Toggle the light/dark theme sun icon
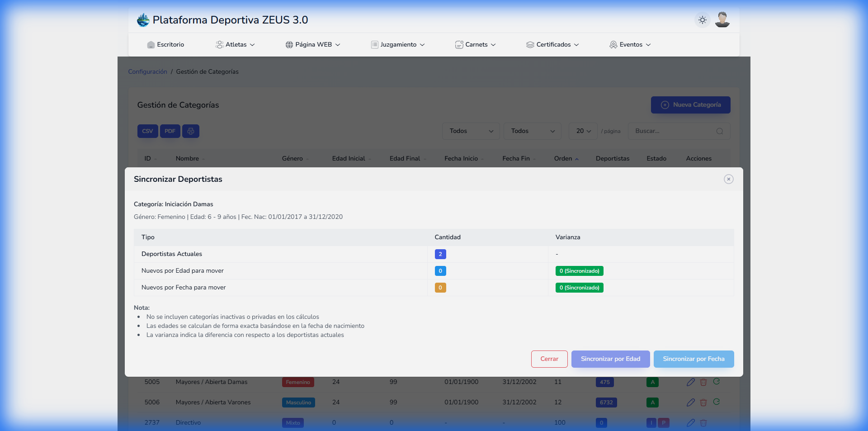The width and height of the screenshot is (868, 431). (x=702, y=20)
